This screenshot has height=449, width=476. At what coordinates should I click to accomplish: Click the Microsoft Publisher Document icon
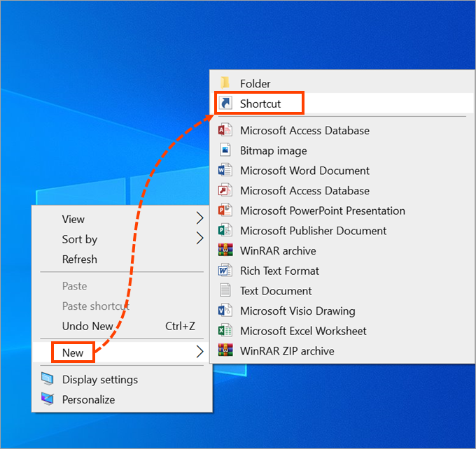225,231
